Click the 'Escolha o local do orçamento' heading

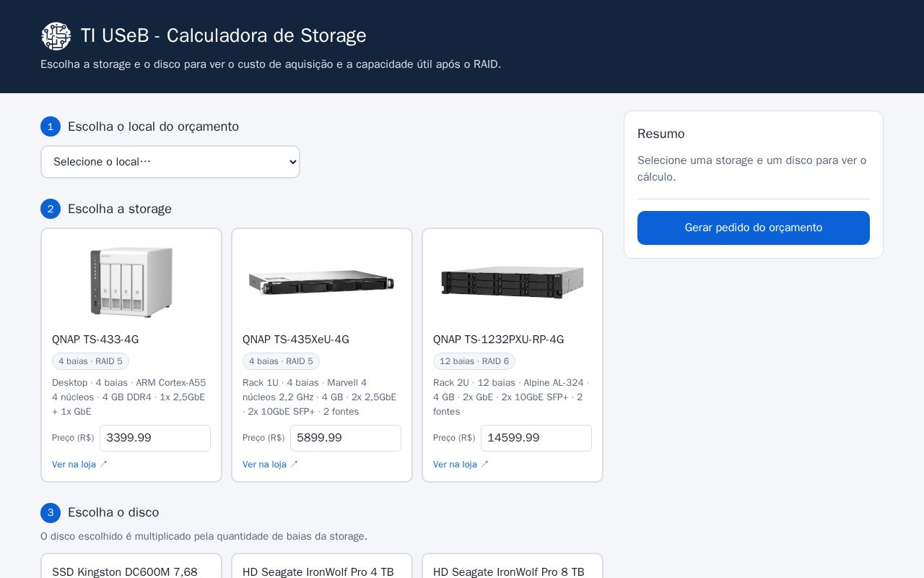click(153, 126)
